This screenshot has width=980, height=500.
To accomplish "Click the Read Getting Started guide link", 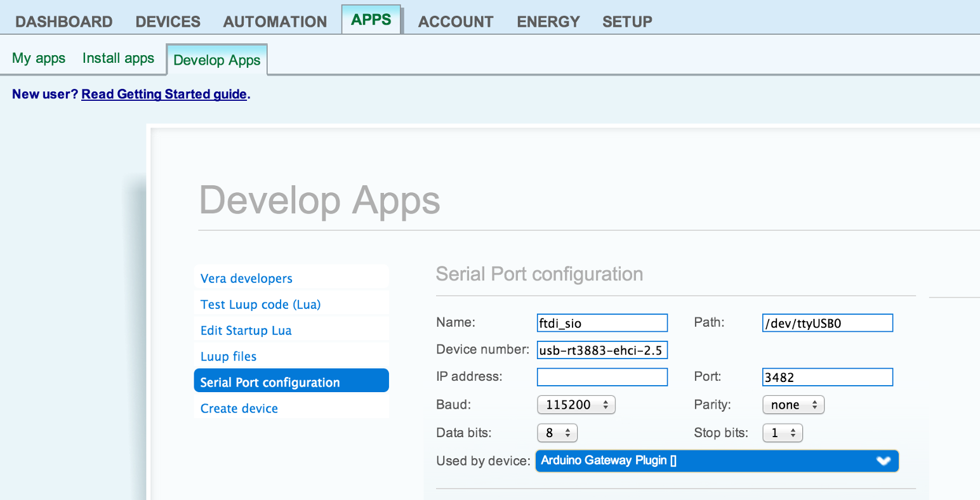I will 164,95.
